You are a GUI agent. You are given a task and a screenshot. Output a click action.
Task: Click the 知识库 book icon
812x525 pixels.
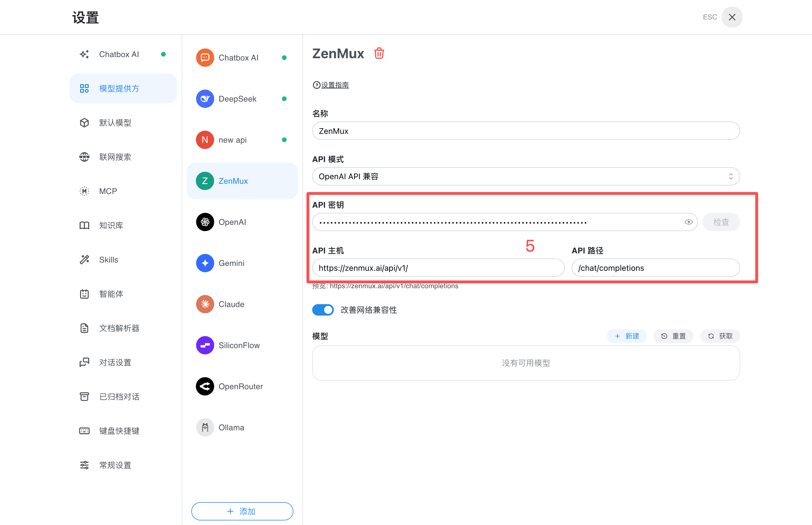(84, 225)
